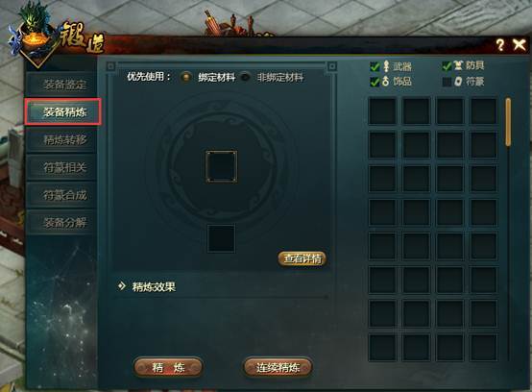Click the panel top-right corner ornament icon
The height and width of the screenshot is (392, 532).
pos(332,66)
